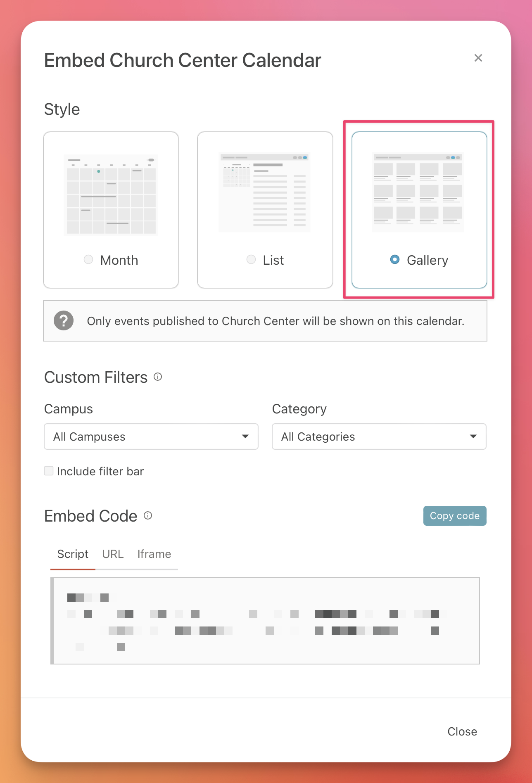
Task: Select the Gallery layout preview thumbnail
Action: [x=418, y=192]
